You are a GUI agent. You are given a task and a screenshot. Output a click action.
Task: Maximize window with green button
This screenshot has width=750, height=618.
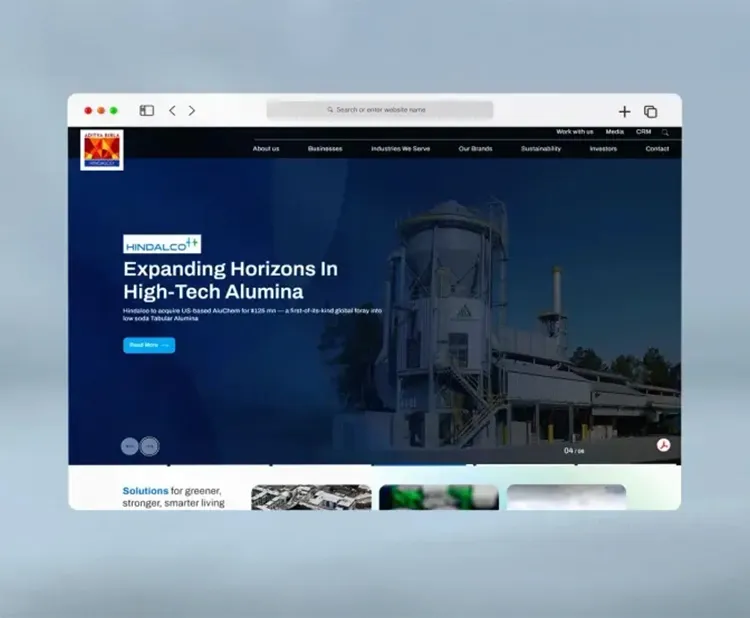[x=114, y=110]
